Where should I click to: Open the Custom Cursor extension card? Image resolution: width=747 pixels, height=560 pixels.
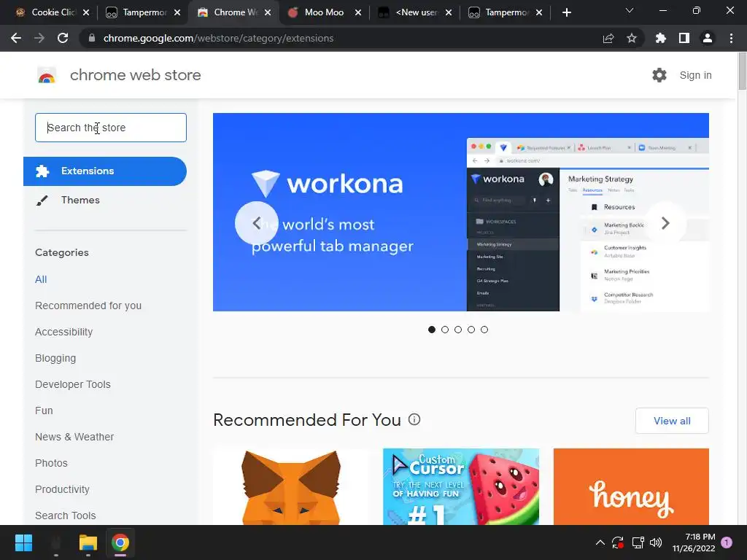(x=461, y=486)
